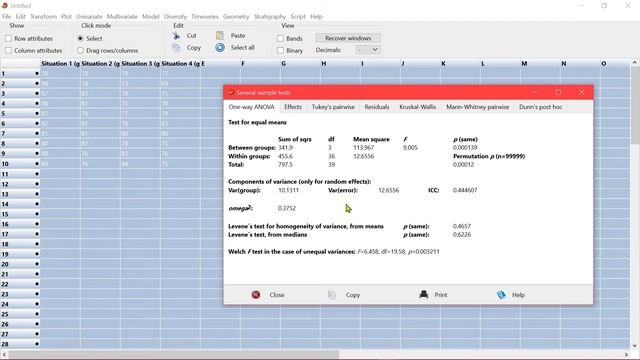Maximize the Several-sample tests dialog
This screenshot has height=360, width=640.
click(x=558, y=92)
